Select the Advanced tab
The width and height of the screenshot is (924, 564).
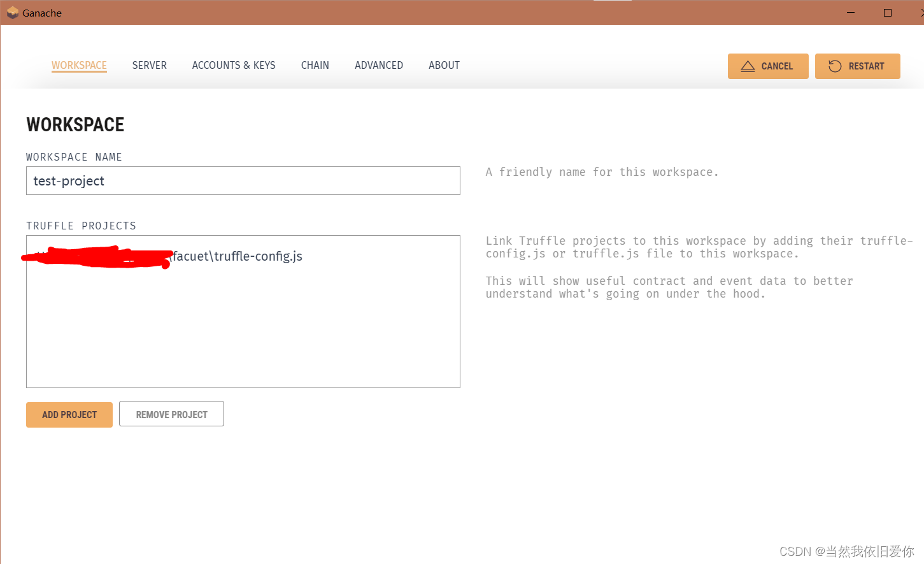tap(379, 66)
